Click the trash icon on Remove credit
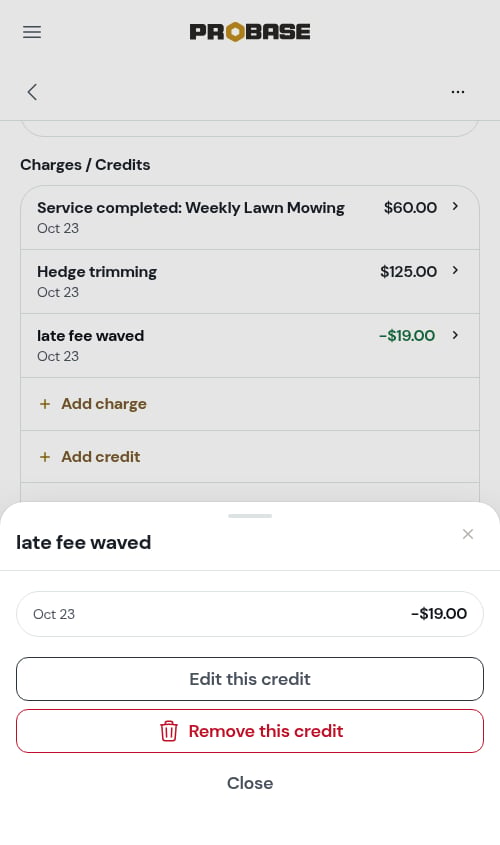 tap(169, 731)
